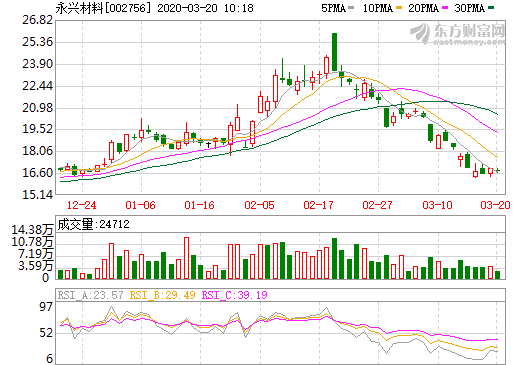Click the 97 RSI axis label

[x=46, y=307]
